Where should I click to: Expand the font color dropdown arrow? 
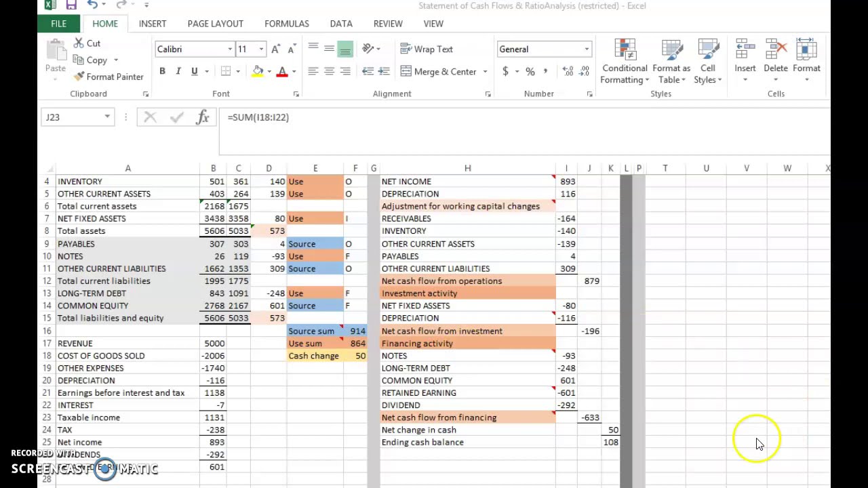point(295,71)
